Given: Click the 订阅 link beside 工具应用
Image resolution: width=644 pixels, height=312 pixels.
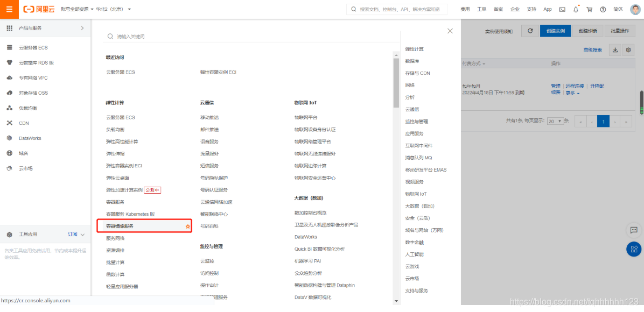Looking at the screenshot, I should pyautogui.click(x=72, y=235).
